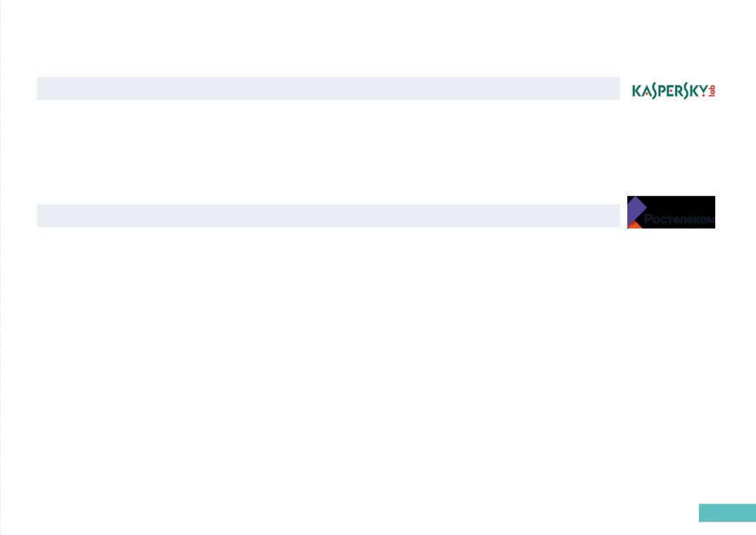
Task: Click the tall first S in Kaspersky
Action: [654, 91]
